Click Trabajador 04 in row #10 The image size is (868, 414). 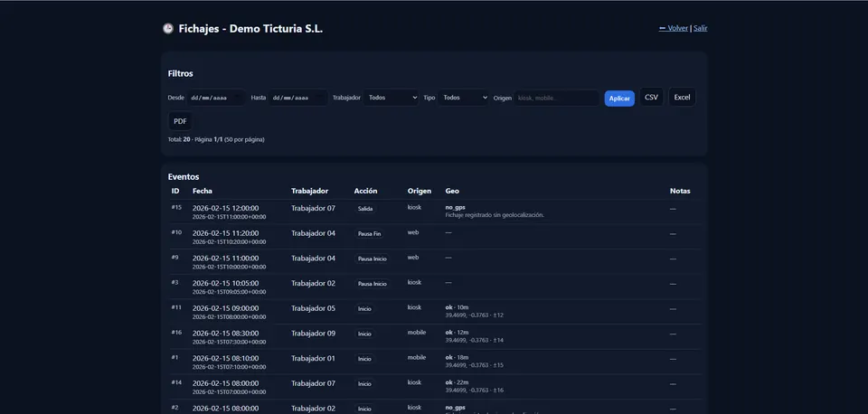coord(314,233)
